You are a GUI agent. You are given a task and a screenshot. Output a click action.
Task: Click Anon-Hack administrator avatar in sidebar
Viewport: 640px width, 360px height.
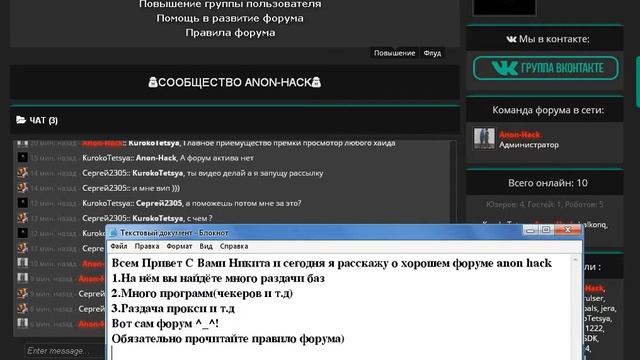tap(484, 139)
